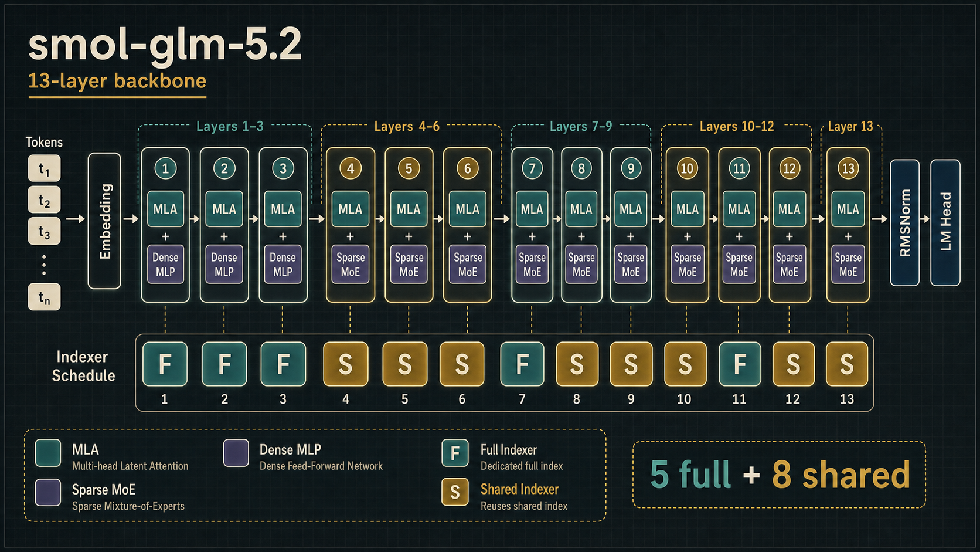Click the circled number 5 layer badge
Viewport: 980px width, 552px height.
(409, 169)
